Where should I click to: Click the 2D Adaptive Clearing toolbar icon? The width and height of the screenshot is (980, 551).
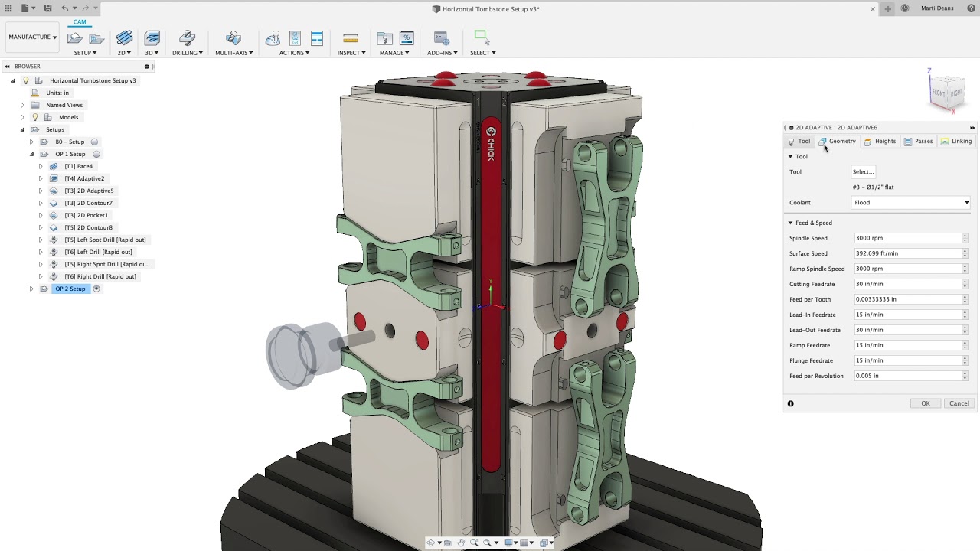coord(124,38)
